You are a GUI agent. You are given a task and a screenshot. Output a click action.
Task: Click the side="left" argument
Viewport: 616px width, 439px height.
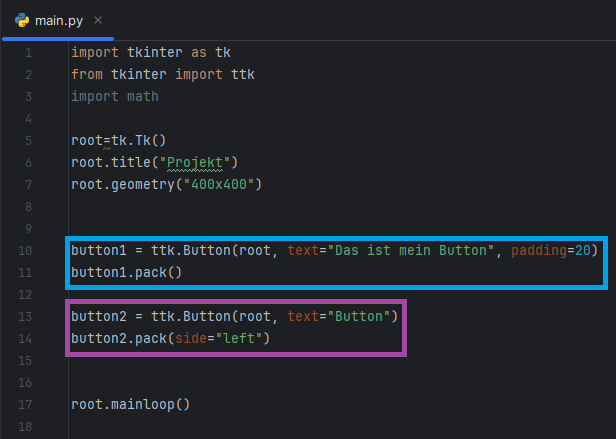tap(218, 338)
